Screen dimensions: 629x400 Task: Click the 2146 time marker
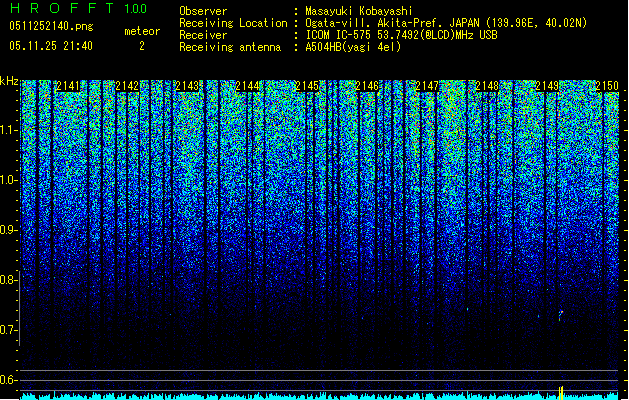pos(367,86)
